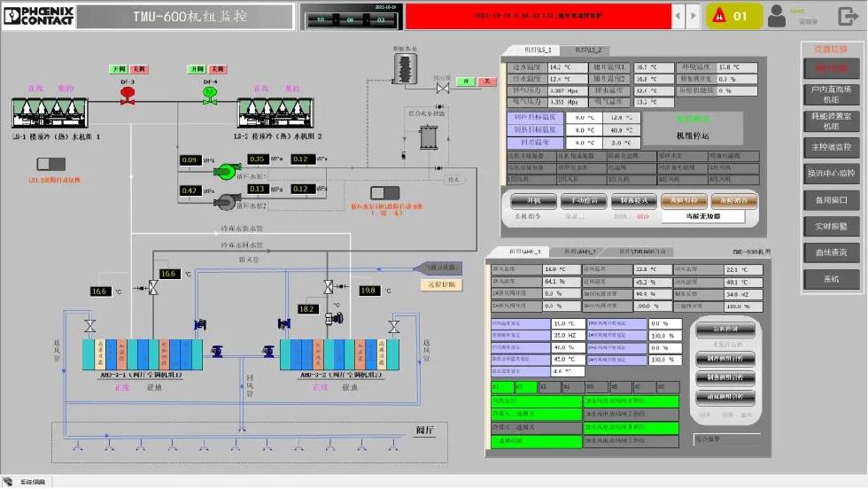Click the integrated water treatment device symbol

[x=429, y=138]
